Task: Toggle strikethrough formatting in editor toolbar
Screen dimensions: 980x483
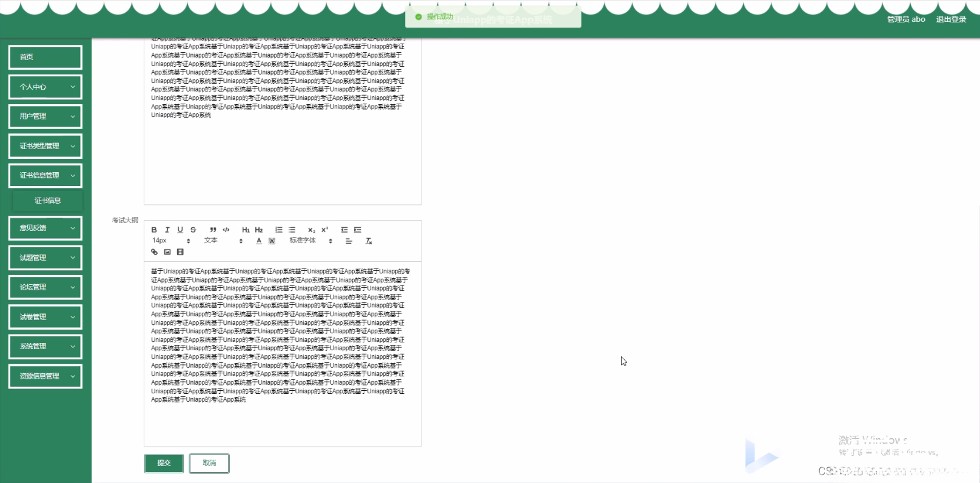Action: point(193,230)
